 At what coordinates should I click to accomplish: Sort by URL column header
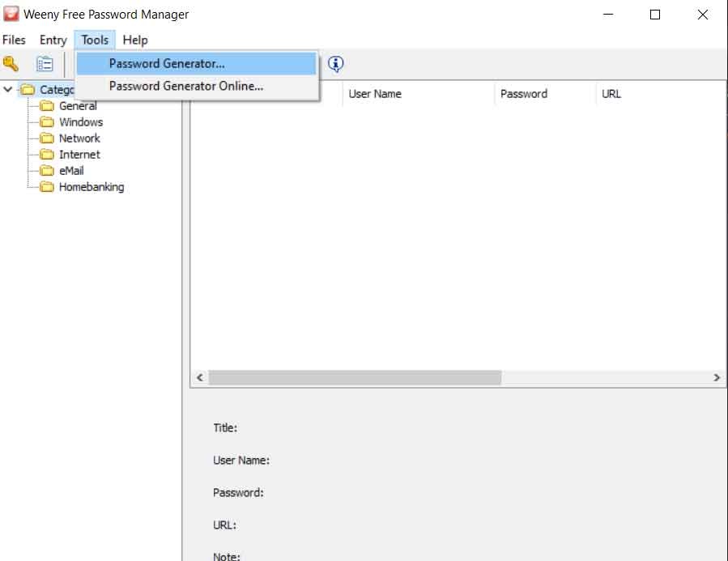pyautogui.click(x=661, y=94)
